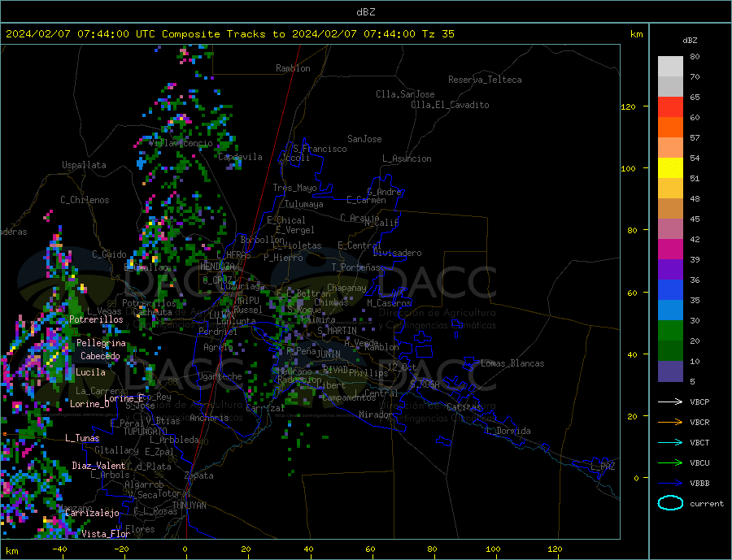The height and width of the screenshot is (560, 732).
Task: Select the green 30 dBZ color swatch
Action: pyautogui.click(x=670, y=331)
